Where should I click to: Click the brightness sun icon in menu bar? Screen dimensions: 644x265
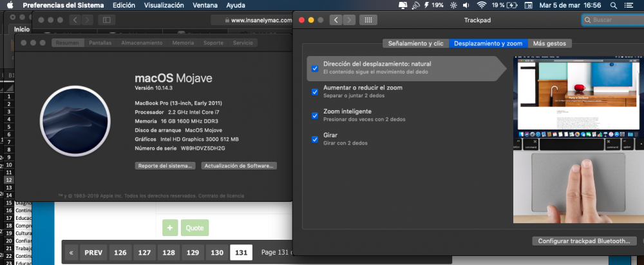[453, 5]
